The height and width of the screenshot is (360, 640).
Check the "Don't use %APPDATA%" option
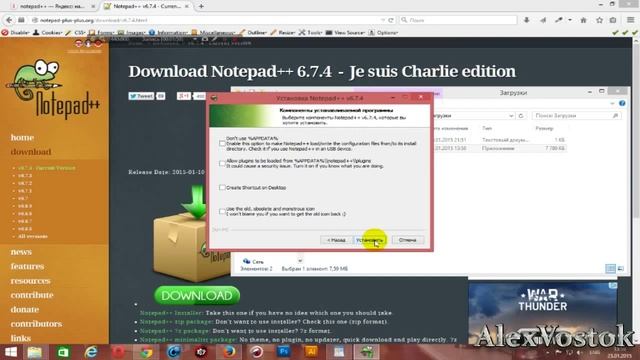tap(222, 143)
